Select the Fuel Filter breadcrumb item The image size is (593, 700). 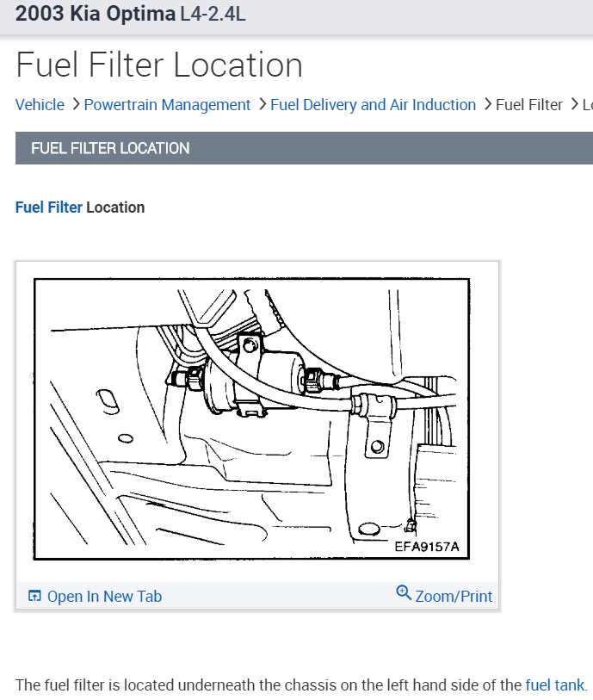(x=529, y=105)
